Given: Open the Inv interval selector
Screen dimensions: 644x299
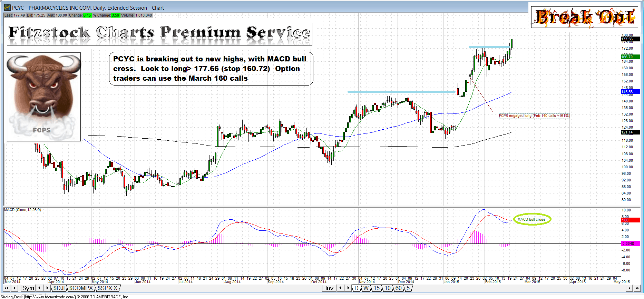Looking at the screenshot, I should [329, 288].
